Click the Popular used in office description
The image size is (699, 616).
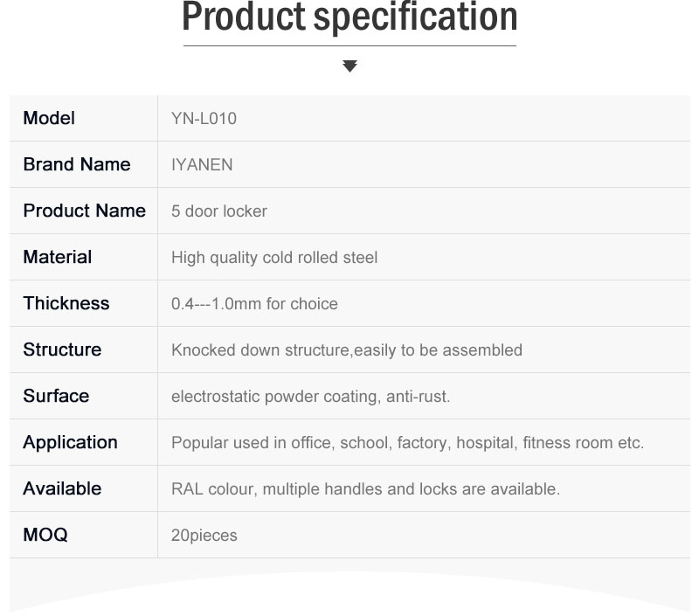pos(407,443)
